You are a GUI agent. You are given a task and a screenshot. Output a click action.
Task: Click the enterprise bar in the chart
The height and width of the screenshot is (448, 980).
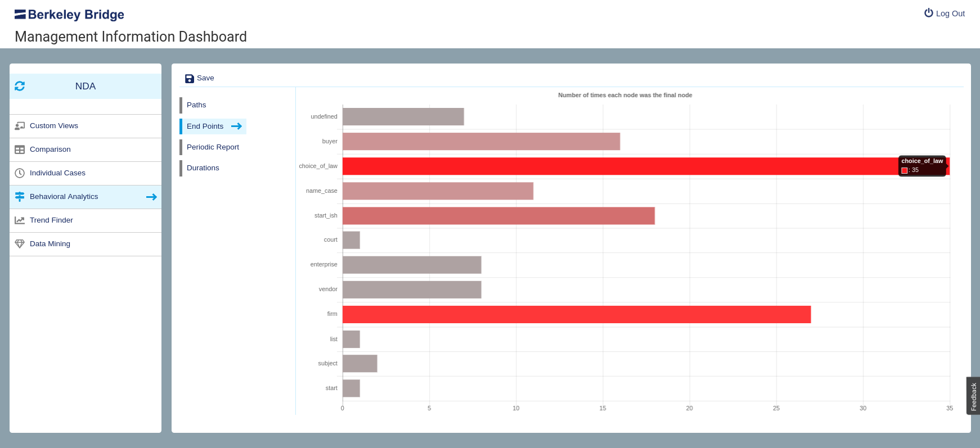coord(412,265)
